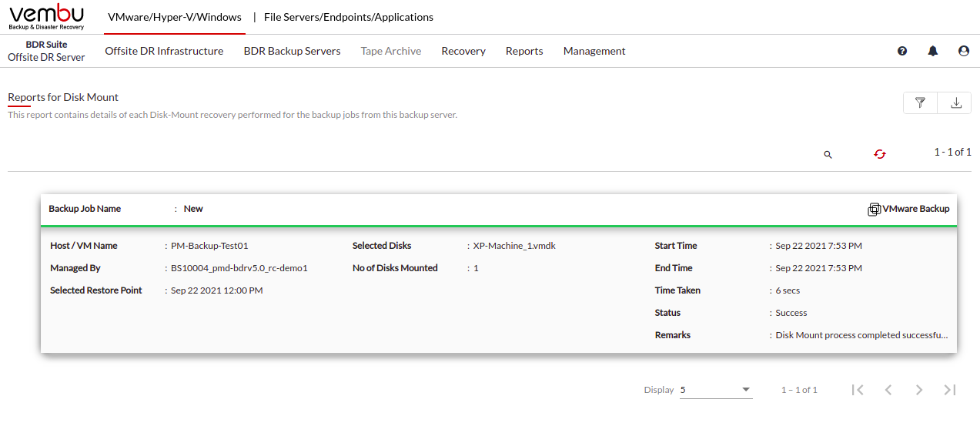Click host name PM-Backup-Test01
The height and width of the screenshot is (423, 980).
point(209,246)
